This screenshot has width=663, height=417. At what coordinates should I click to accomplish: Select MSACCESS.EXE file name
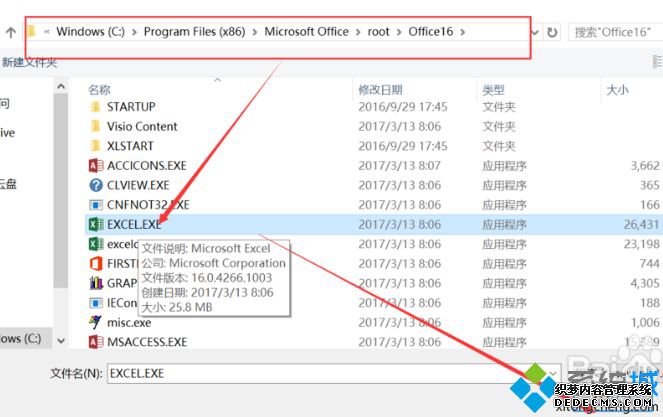tap(147, 342)
